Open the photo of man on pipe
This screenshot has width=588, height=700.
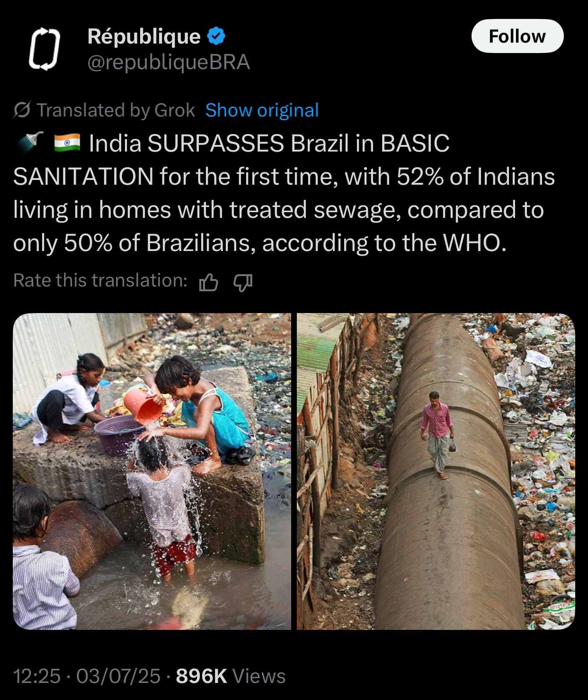(x=436, y=471)
